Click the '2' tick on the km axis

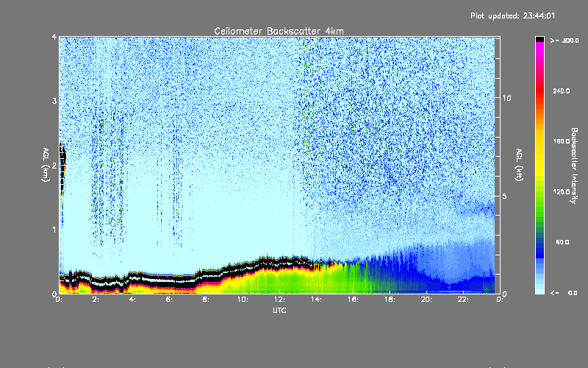(54, 166)
